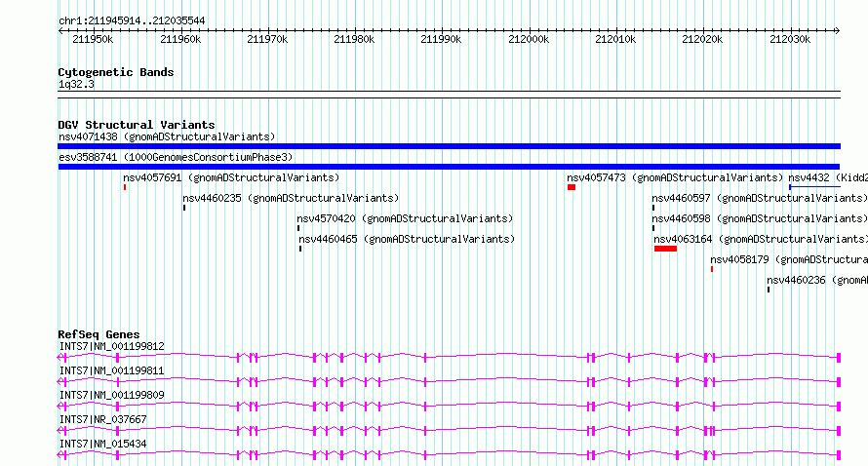
Task: Click the 212020k ruler label
Action: pyautogui.click(x=702, y=39)
